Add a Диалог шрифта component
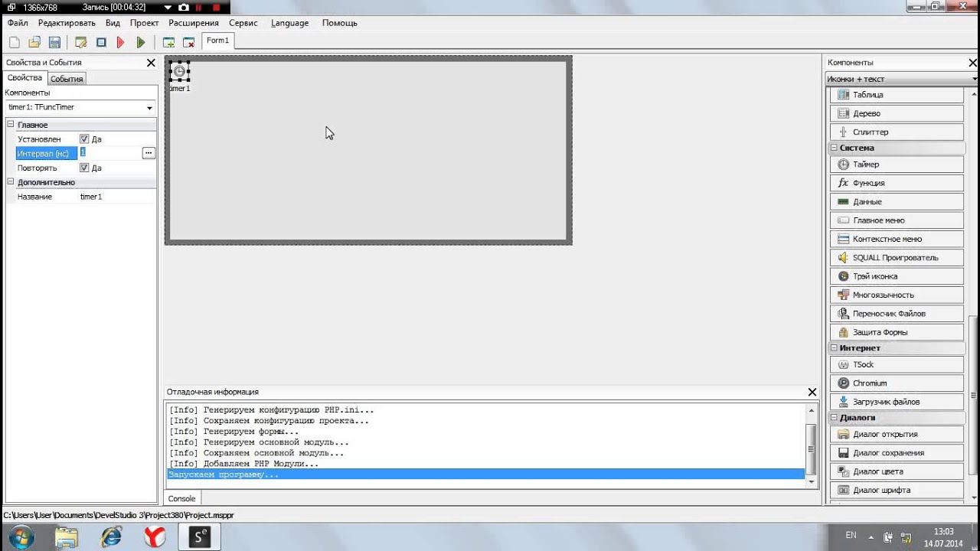The width and height of the screenshot is (980, 551). coord(897,490)
